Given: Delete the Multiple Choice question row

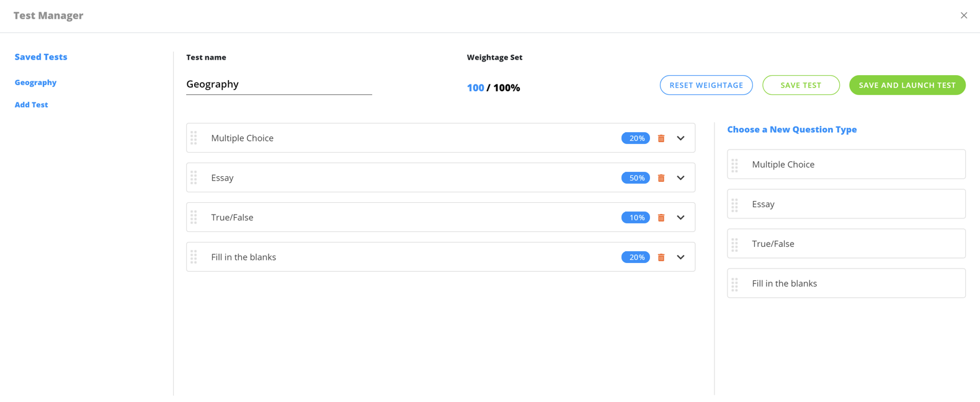Looking at the screenshot, I should coord(661,138).
